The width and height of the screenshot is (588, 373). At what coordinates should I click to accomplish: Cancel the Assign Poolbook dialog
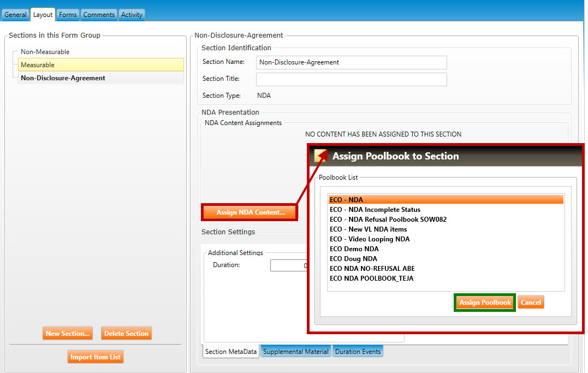(x=531, y=303)
